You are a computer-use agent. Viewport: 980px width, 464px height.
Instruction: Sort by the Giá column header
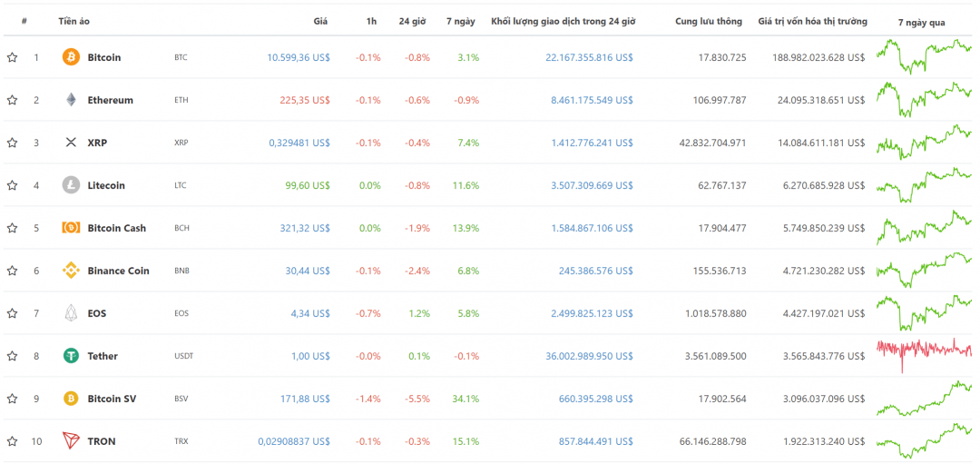320,21
